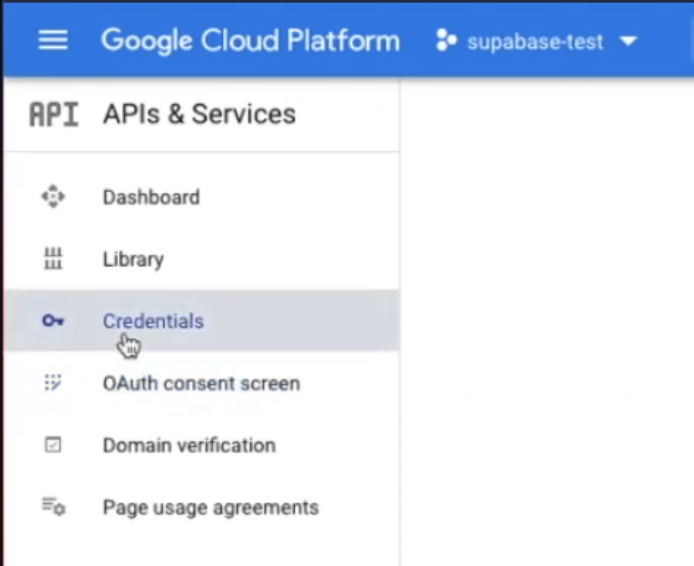Navigate to OAuth consent screen
The height and width of the screenshot is (566, 694).
201,383
